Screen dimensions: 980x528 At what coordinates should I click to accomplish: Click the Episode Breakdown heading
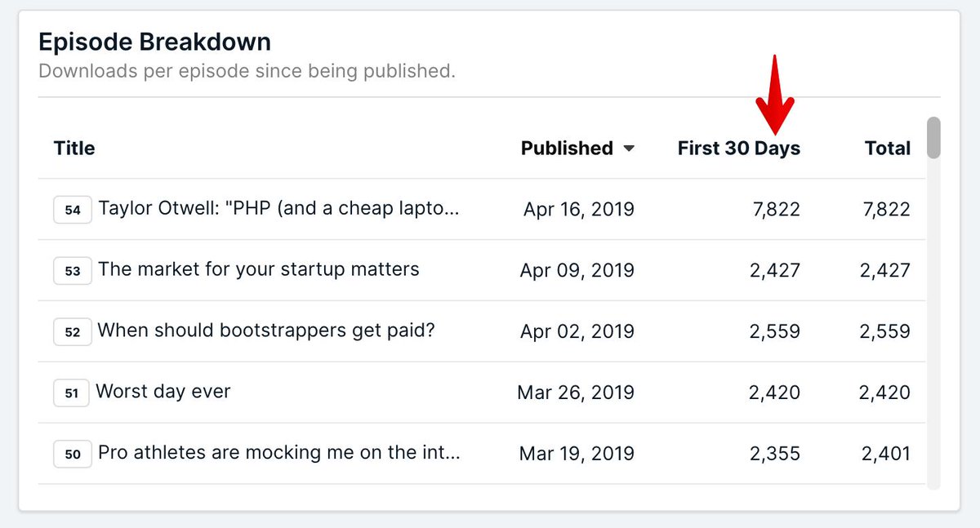155,42
